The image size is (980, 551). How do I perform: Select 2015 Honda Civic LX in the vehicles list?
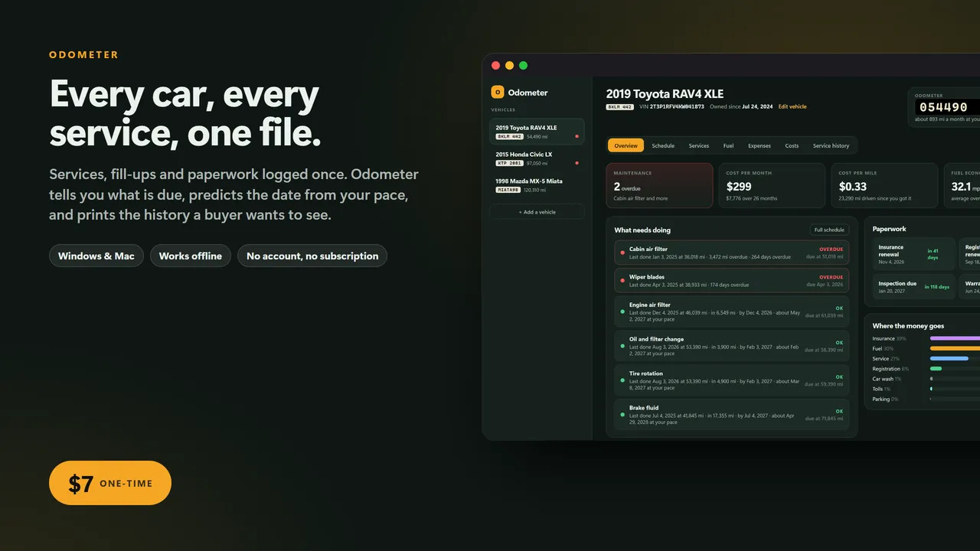tap(537, 158)
